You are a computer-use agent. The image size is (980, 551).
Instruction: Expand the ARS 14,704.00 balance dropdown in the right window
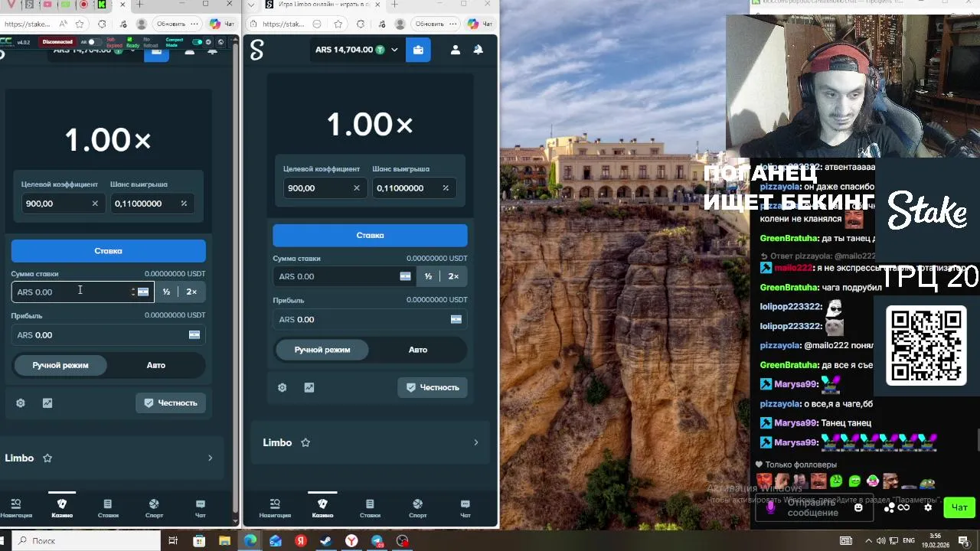tap(394, 50)
